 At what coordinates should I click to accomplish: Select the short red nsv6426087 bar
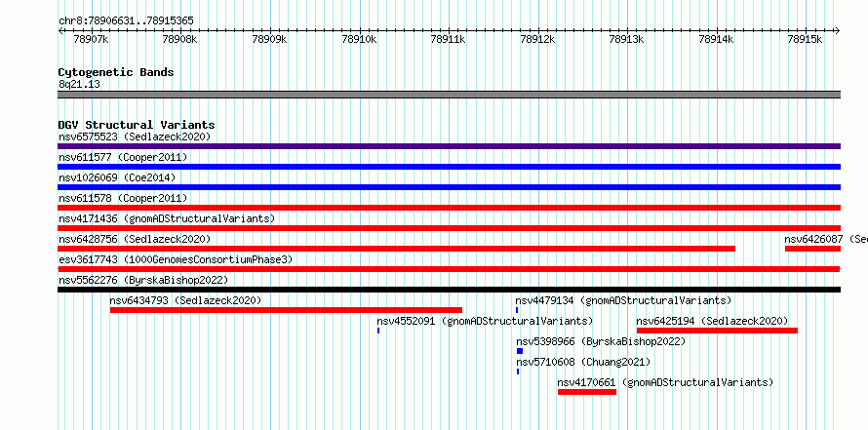pyautogui.click(x=812, y=249)
